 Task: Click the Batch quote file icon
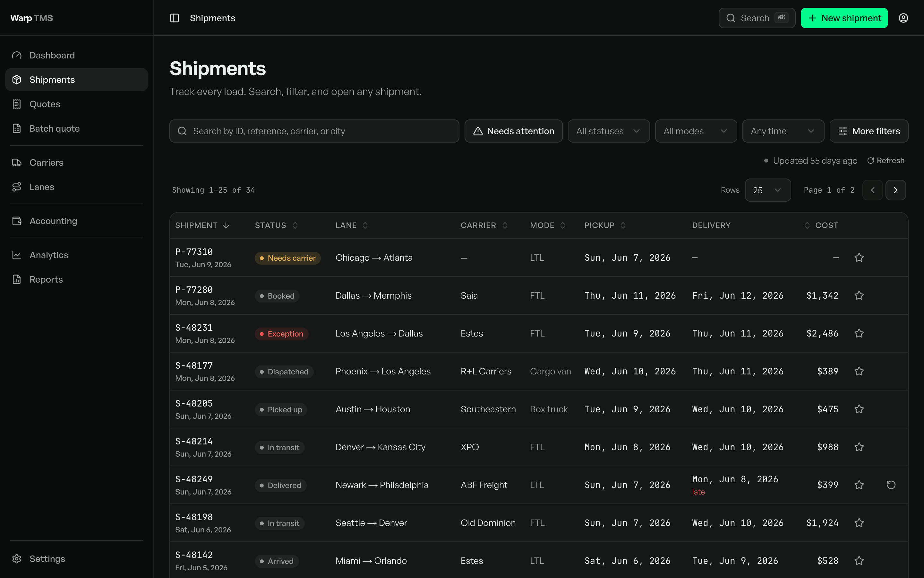(x=17, y=128)
